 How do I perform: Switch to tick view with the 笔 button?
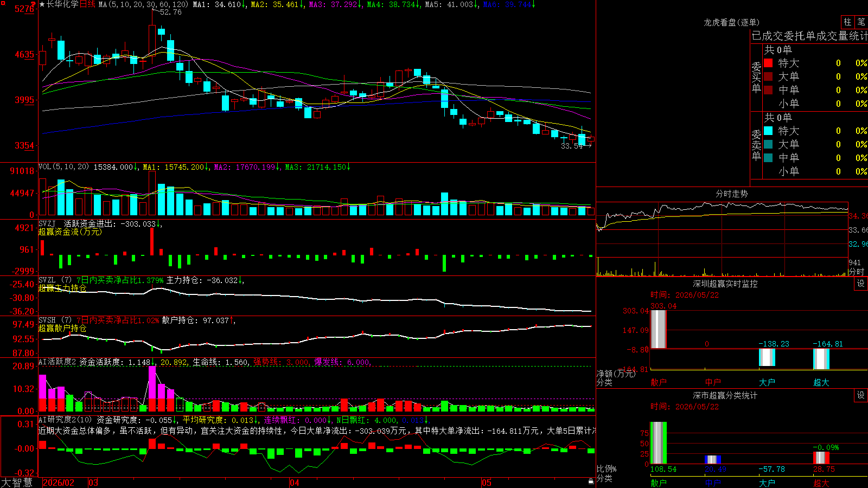point(861,22)
